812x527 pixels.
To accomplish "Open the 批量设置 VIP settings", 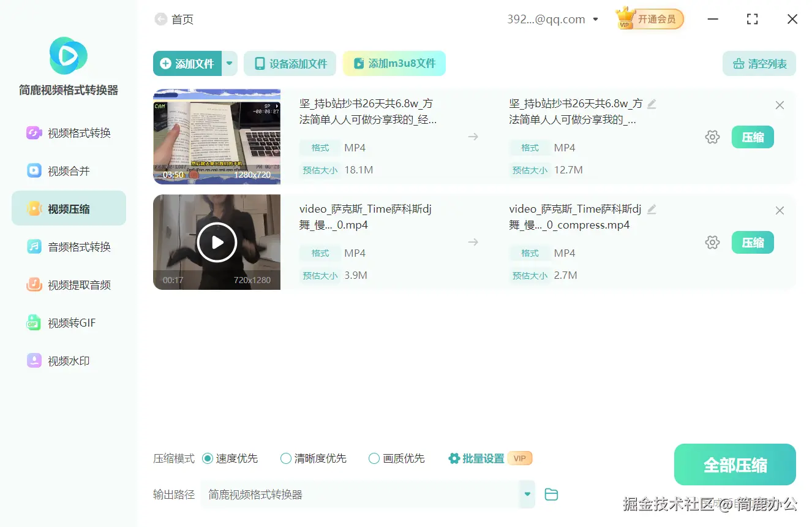I will (483, 458).
